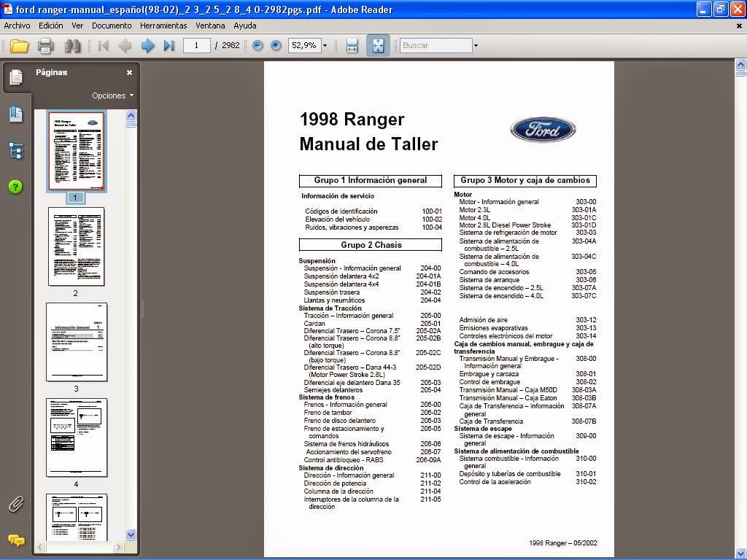Open the binoculars search tool
Image resolution: width=747 pixels, height=560 pixels.
point(73,46)
